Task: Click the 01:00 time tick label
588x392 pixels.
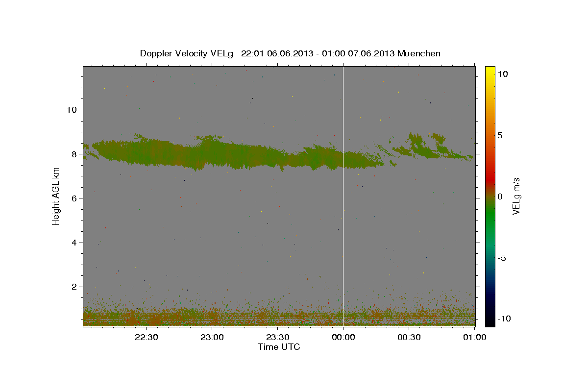Action: tap(474, 337)
